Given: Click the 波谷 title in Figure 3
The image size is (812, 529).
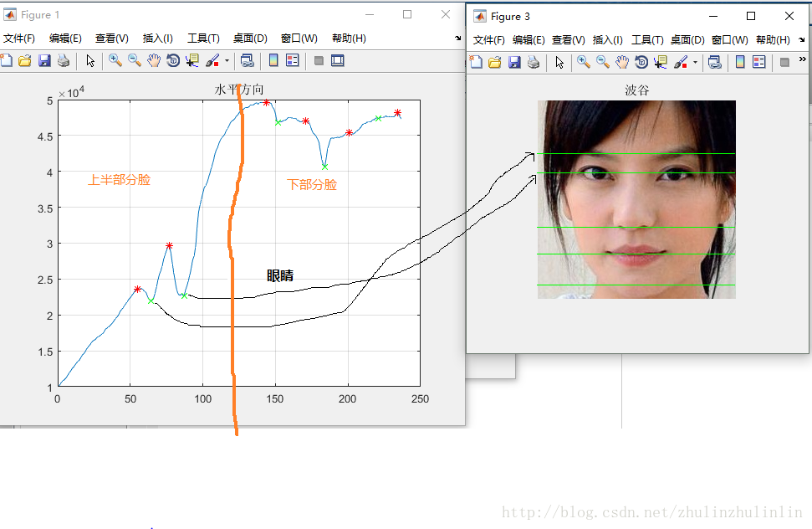Looking at the screenshot, I should click(637, 90).
